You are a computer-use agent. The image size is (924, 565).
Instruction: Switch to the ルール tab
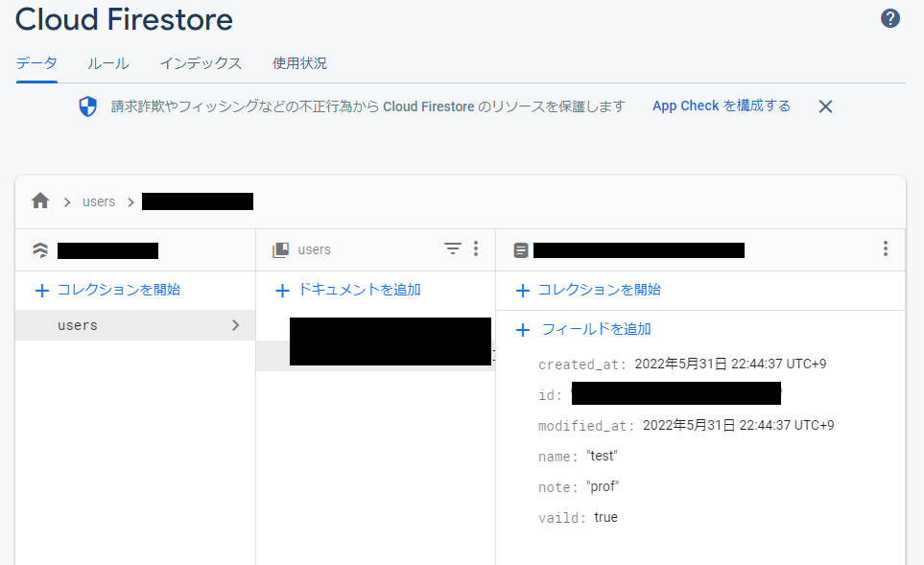[x=108, y=63]
